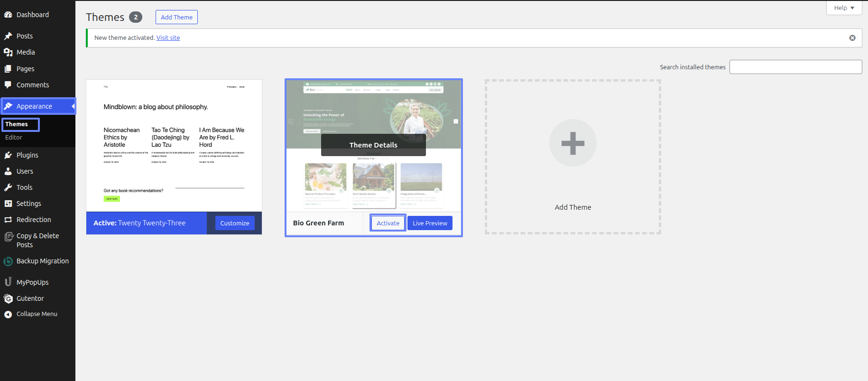Click the Backup Migration sidebar icon
Viewport: 868px width, 381px height.
(8, 261)
